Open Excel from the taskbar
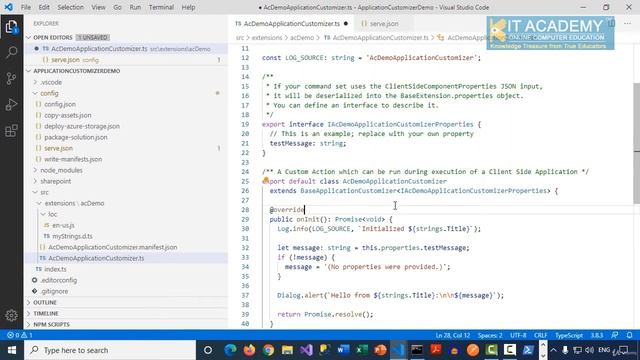 tap(362, 350)
